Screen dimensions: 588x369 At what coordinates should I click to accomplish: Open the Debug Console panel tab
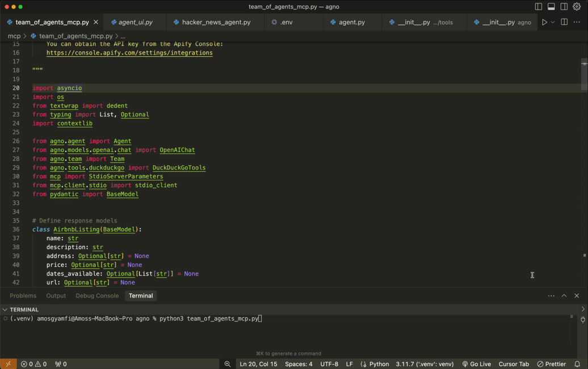(97, 296)
